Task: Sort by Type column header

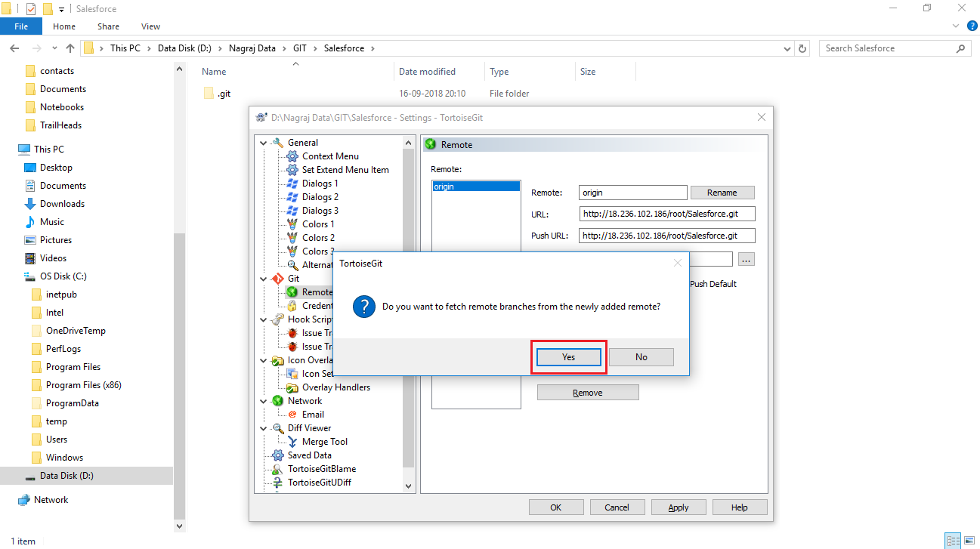Action: click(x=530, y=72)
